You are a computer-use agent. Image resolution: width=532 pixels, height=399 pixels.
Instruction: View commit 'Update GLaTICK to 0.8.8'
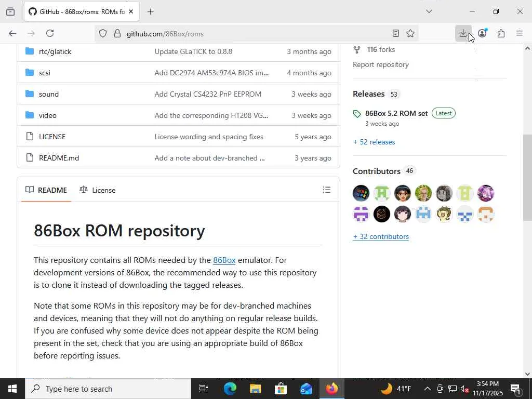pos(193,51)
